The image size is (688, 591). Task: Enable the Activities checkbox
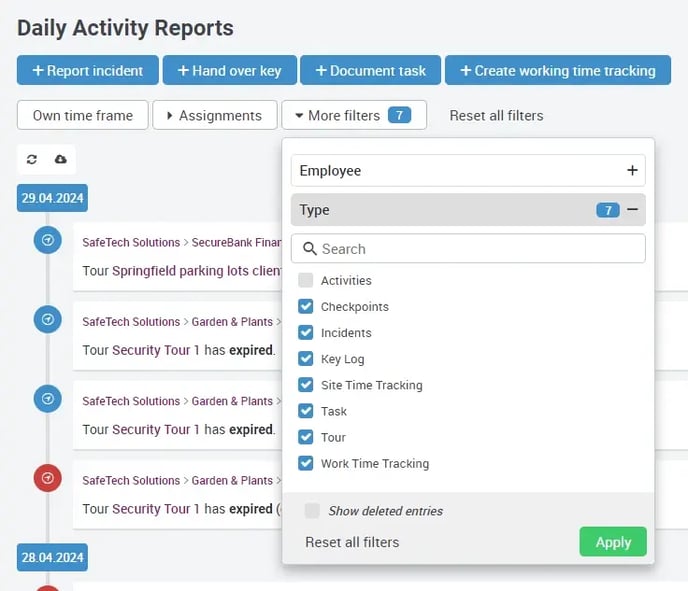[x=306, y=281]
